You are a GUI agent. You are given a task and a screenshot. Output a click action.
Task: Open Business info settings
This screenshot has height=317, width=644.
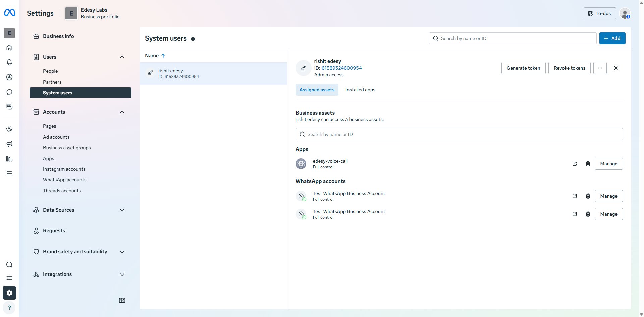coord(58,36)
